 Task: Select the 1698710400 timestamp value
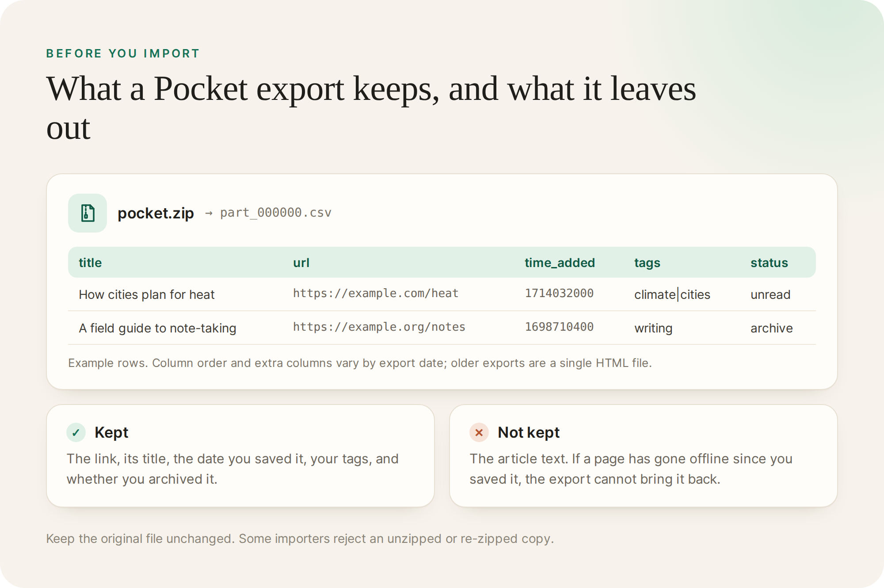coord(559,327)
